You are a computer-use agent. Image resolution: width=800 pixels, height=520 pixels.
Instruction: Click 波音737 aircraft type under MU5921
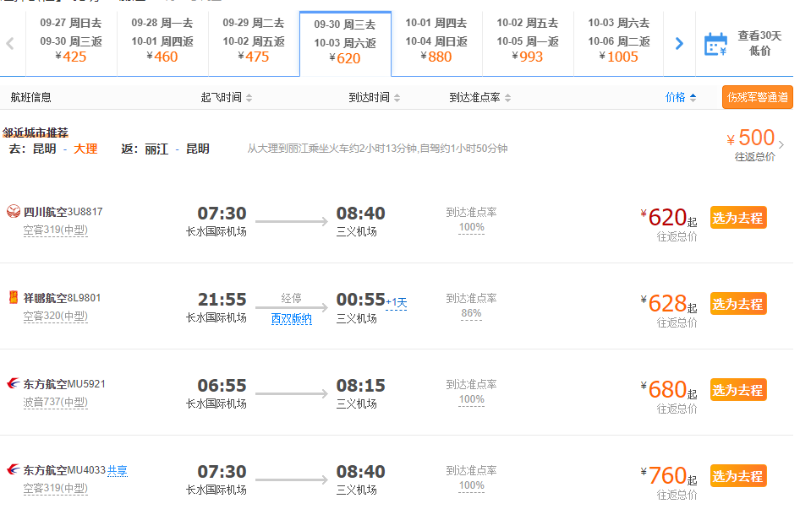tap(55, 403)
